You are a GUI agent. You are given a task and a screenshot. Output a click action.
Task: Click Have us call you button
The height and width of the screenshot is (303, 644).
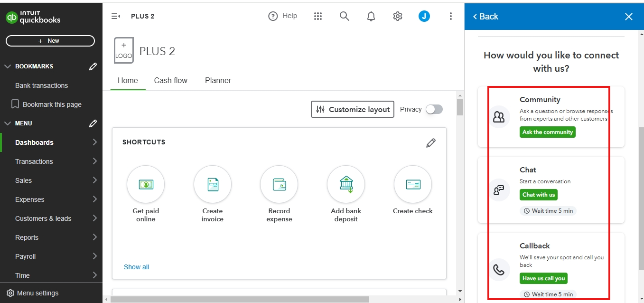point(543,278)
